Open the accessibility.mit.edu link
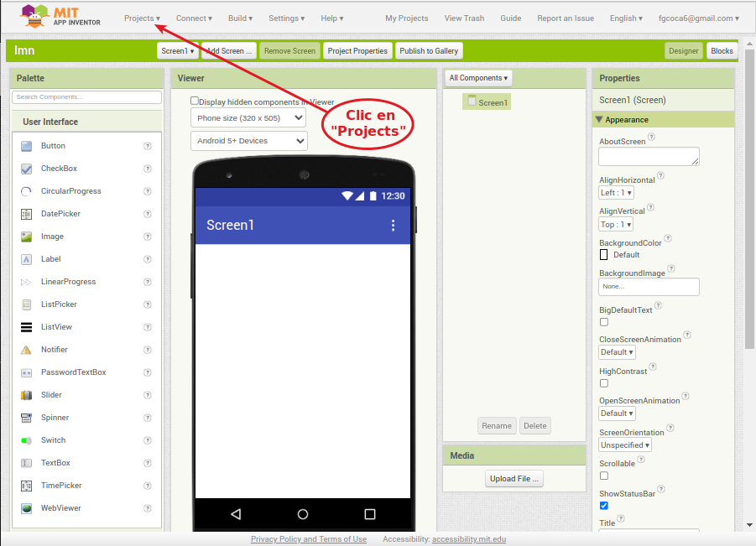Screen dimensions: 756x546 click(x=469, y=539)
